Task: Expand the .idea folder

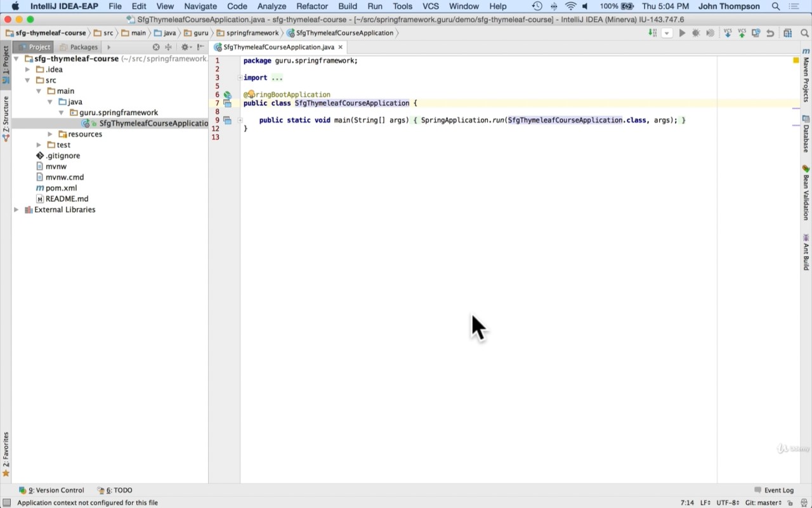Action: pos(28,70)
